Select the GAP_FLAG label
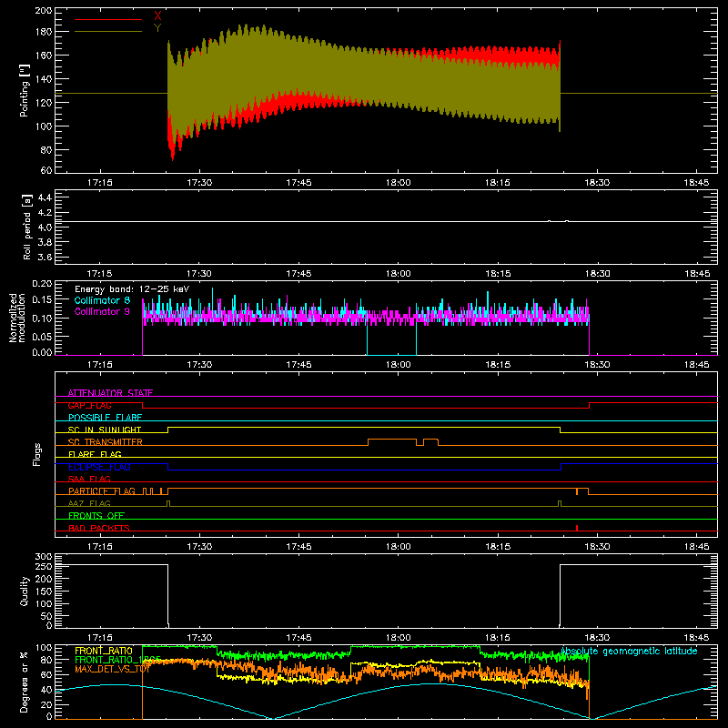This screenshot has width=728, height=728. pyautogui.click(x=89, y=405)
